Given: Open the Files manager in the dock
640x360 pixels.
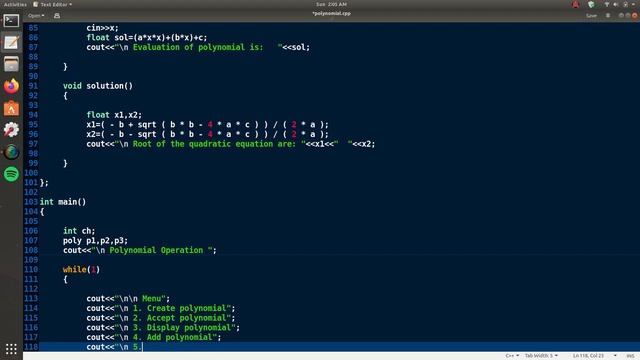Looking at the screenshot, I should (11, 64).
